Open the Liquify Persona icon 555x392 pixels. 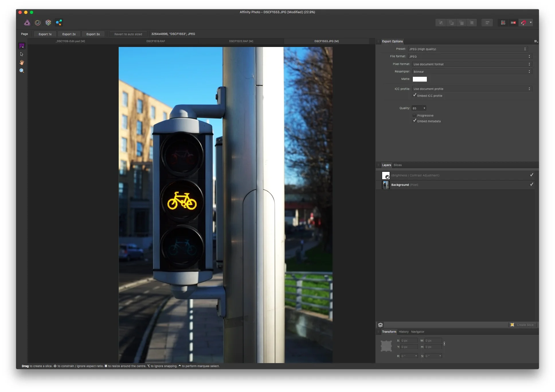click(38, 23)
